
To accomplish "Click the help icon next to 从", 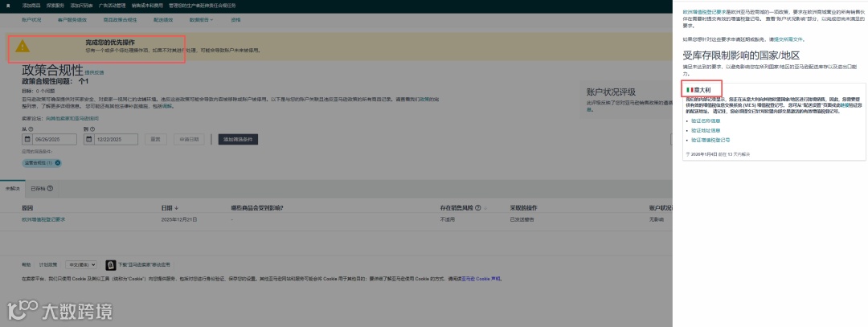I will [31, 129].
